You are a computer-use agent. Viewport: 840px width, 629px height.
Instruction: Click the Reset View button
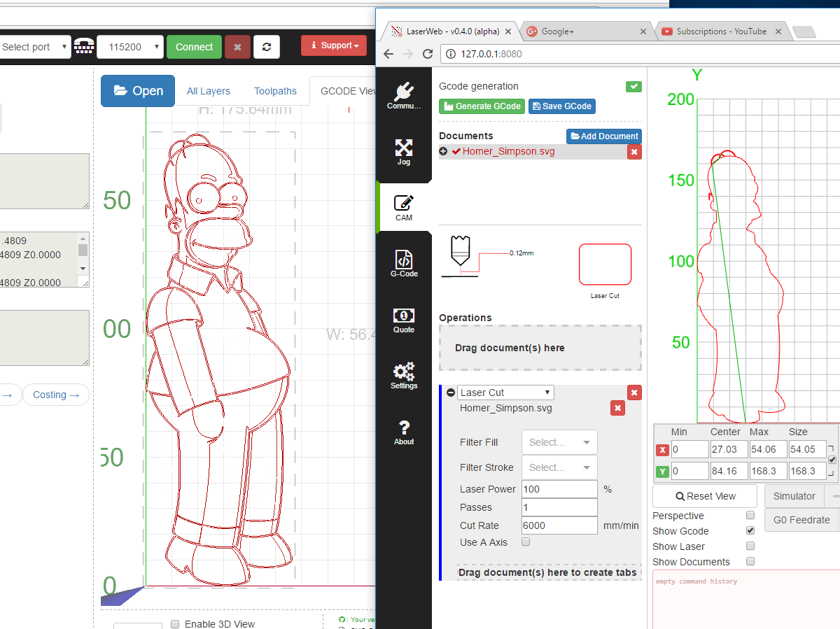pos(705,496)
